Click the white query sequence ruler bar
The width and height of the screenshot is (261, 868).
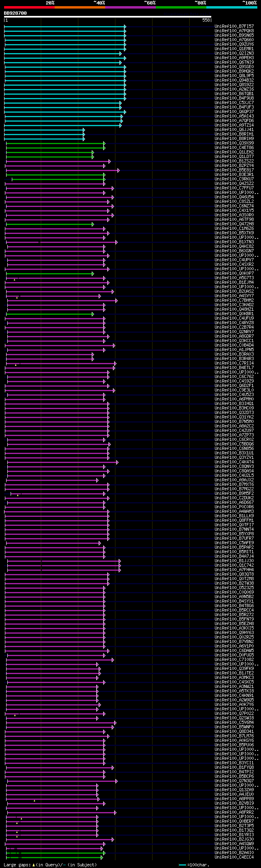pos(107,17)
